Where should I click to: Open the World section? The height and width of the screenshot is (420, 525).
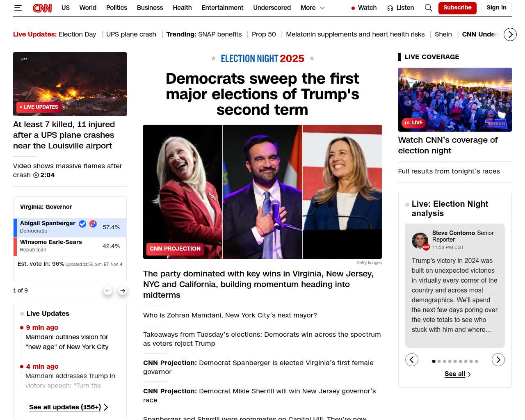coord(88,8)
